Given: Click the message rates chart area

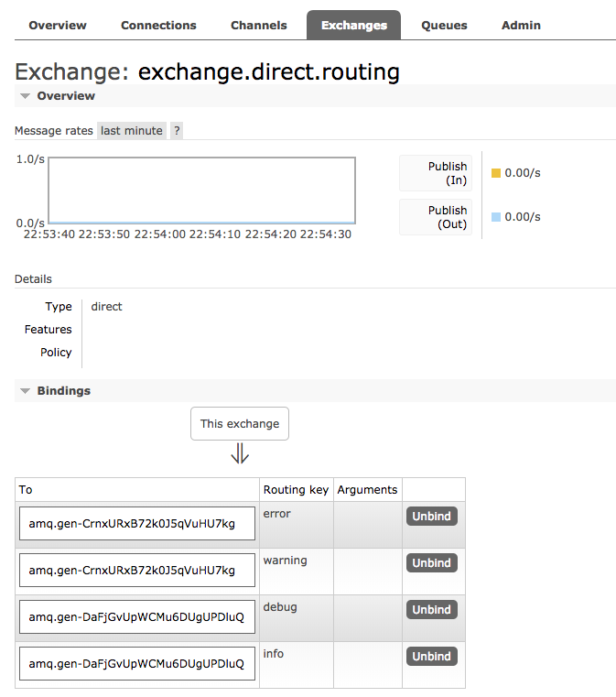Looking at the screenshot, I should [201, 191].
